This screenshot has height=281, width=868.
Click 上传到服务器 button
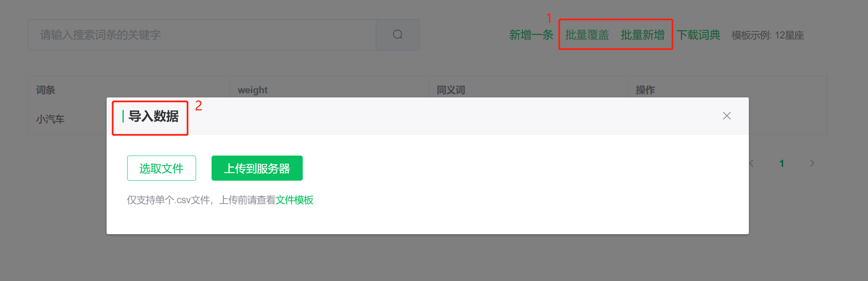(257, 168)
